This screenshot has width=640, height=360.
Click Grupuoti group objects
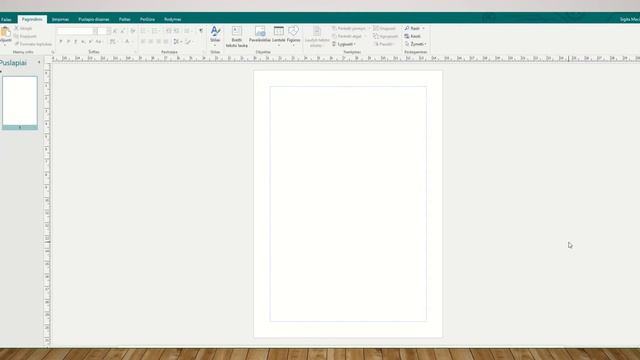pyautogui.click(x=384, y=29)
